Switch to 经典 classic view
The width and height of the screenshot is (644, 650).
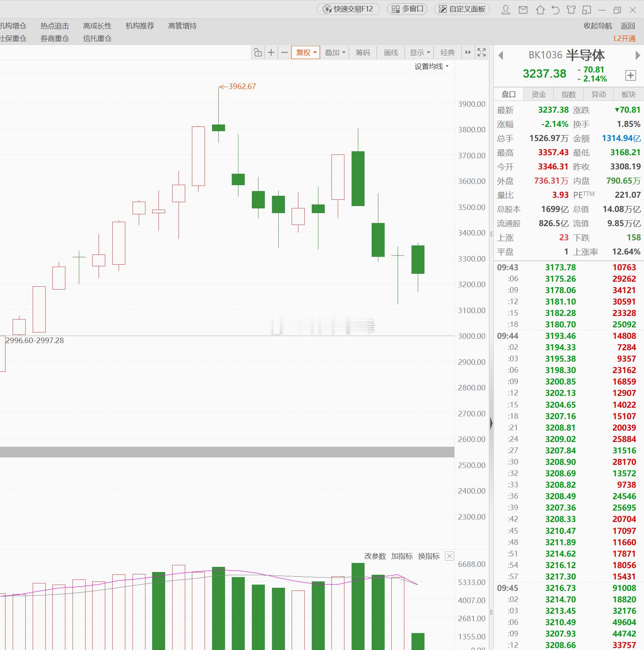click(447, 52)
